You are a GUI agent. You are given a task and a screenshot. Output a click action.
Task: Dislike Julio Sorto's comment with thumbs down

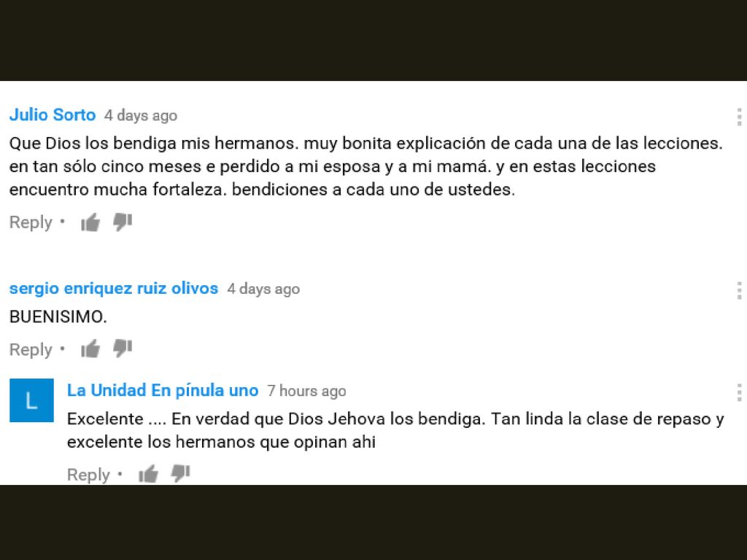[x=123, y=222]
